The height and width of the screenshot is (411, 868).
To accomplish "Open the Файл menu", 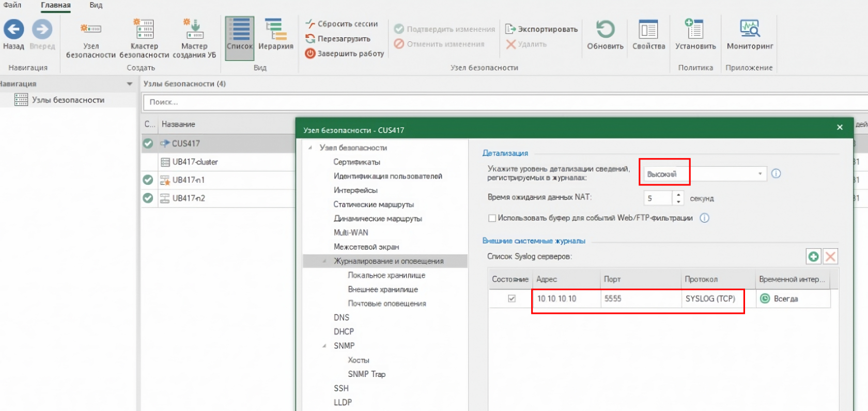I will pyautogui.click(x=12, y=5).
